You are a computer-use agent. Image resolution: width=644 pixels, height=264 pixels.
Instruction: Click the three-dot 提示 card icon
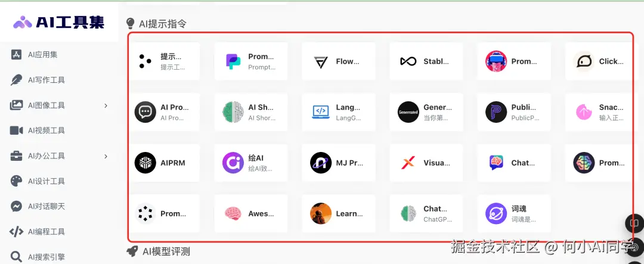coord(144,61)
